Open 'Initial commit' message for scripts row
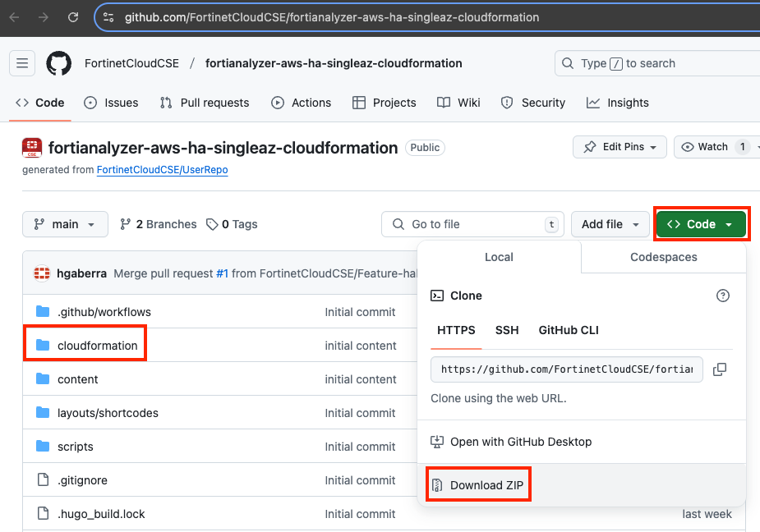This screenshot has width=760, height=532. [360, 447]
